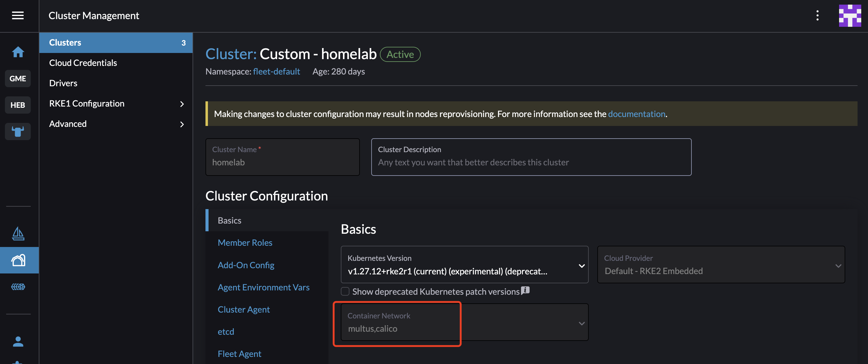Expand the Advanced menu chevron
Screen dimensions: 868x364
click(x=182, y=124)
